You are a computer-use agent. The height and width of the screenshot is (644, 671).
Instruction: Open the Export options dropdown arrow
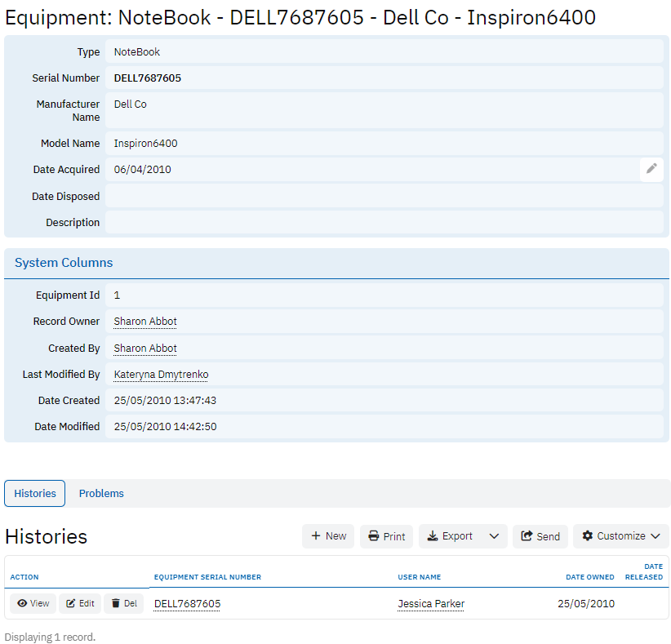click(x=494, y=536)
